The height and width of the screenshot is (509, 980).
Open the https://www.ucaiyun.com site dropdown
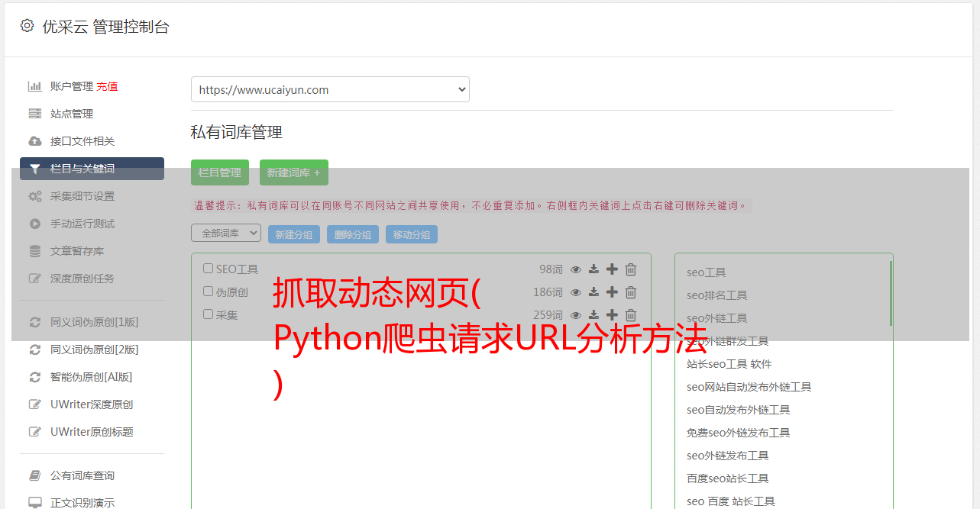coord(330,89)
